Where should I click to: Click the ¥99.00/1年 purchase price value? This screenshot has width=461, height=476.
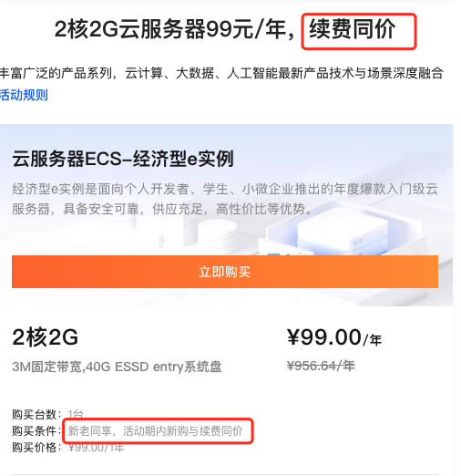(96, 448)
